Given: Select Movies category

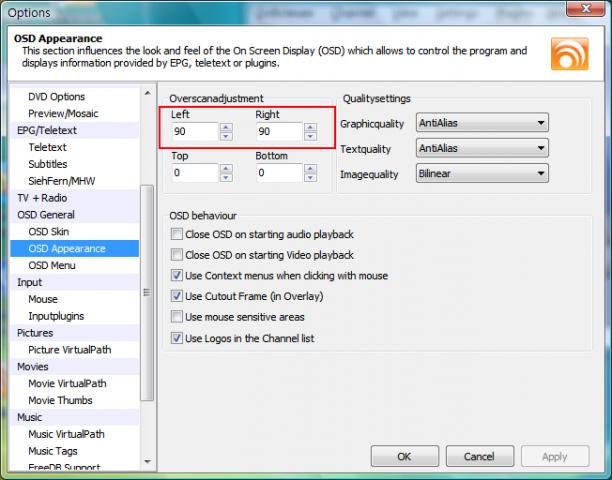Looking at the screenshot, I should point(32,366).
